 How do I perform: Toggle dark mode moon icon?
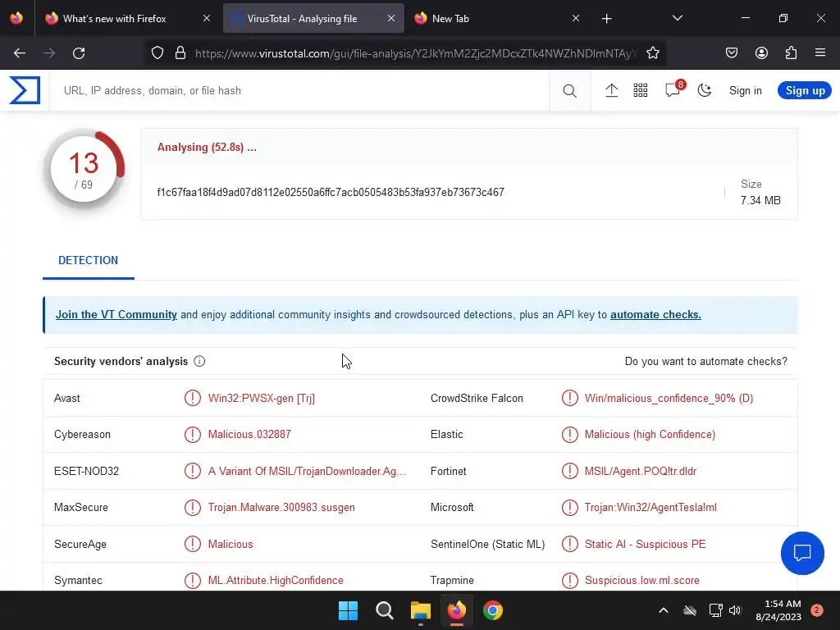click(x=705, y=90)
